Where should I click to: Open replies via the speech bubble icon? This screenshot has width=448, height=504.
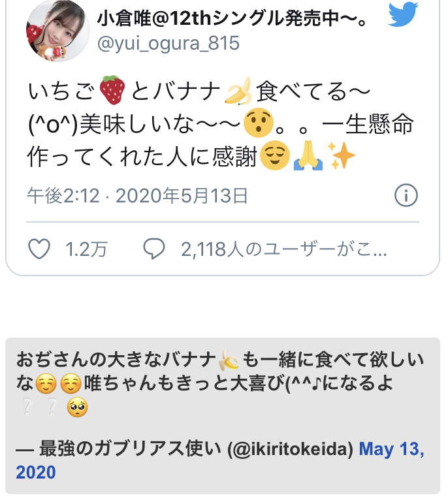[154, 249]
